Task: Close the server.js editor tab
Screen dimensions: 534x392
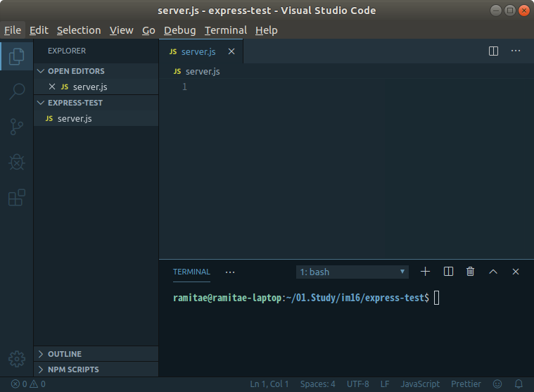Action: (231, 51)
